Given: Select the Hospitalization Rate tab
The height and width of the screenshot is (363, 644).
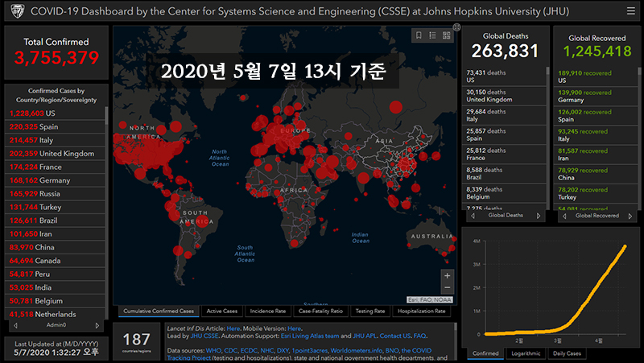Looking at the screenshot, I should point(421,311).
